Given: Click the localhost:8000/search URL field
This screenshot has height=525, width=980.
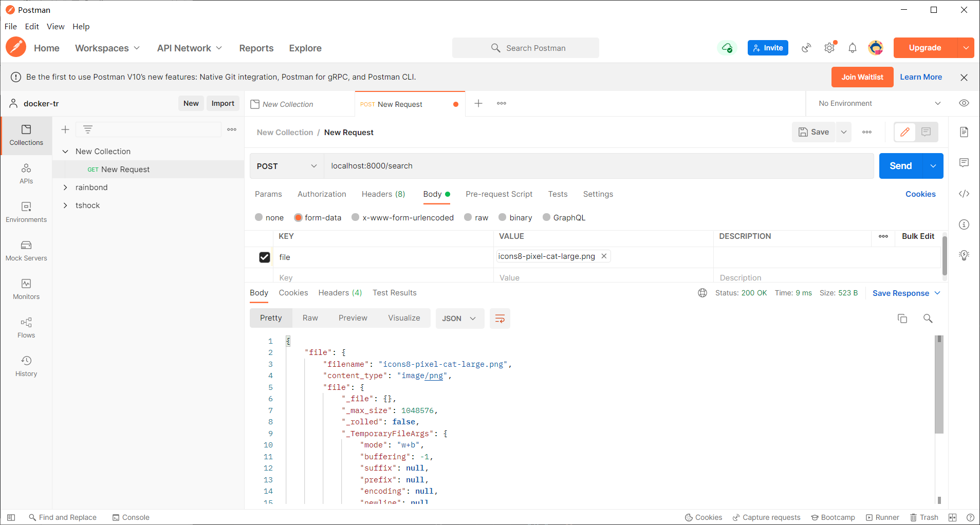Looking at the screenshot, I should [599, 166].
